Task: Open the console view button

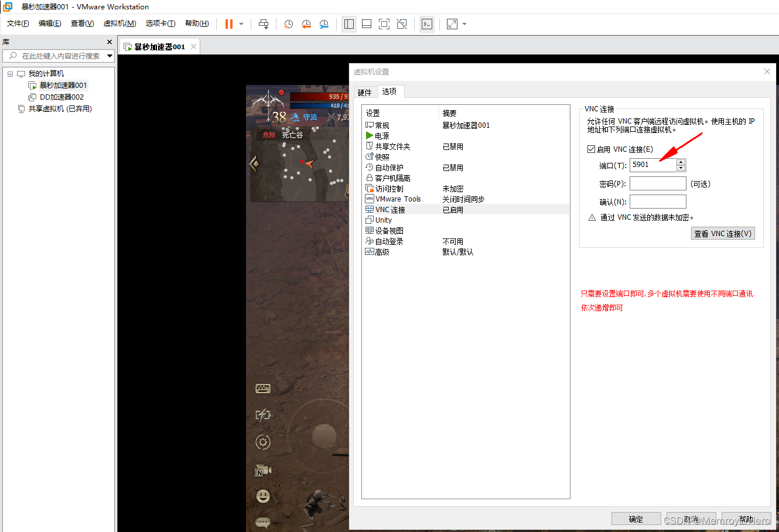Action: pyautogui.click(x=427, y=24)
